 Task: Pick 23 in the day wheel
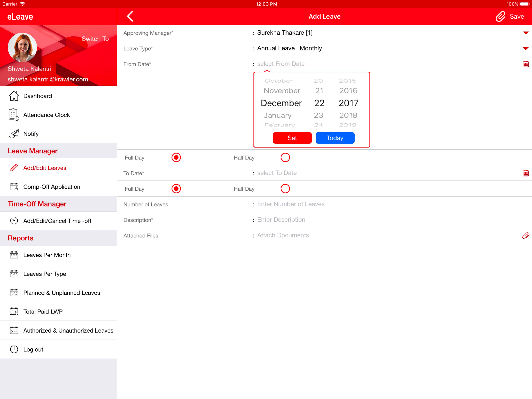[x=318, y=115]
